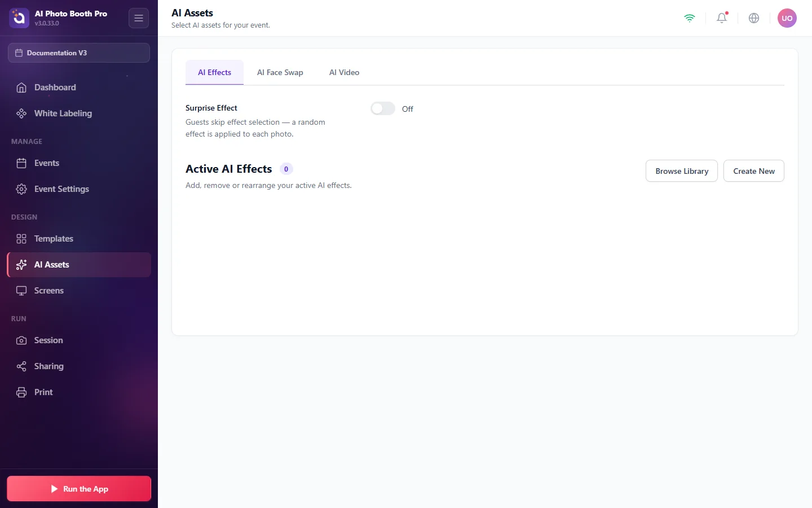Click the RUN section label
The width and height of the screenshot is (812, 508).
(19, 319)
